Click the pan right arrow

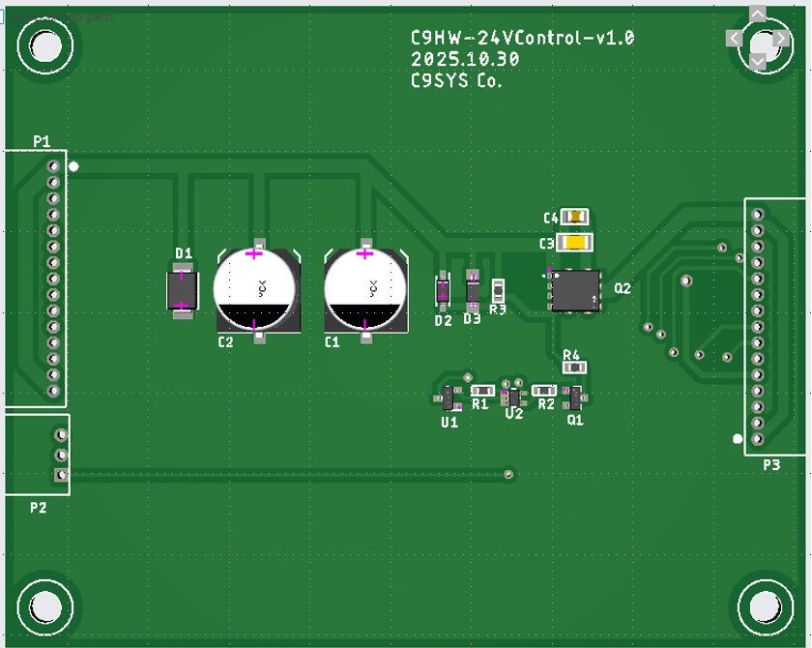click(781, 38)
